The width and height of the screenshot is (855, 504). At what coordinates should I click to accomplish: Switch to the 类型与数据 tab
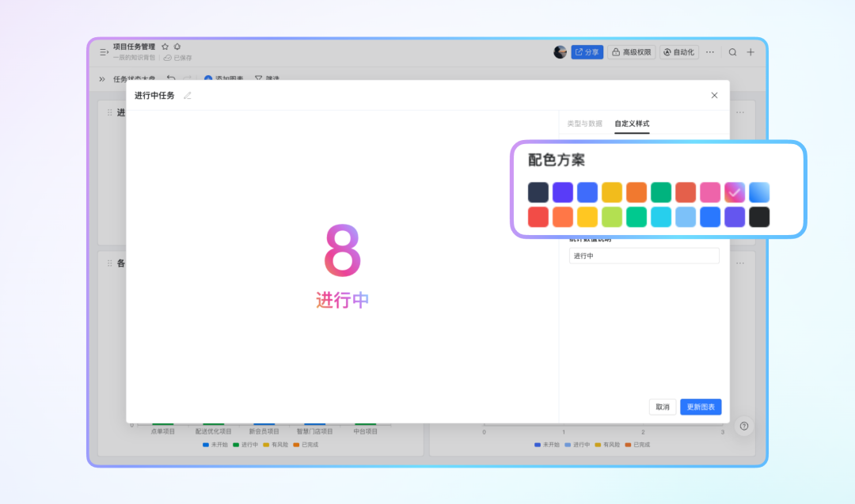click(x=584, y=123)
